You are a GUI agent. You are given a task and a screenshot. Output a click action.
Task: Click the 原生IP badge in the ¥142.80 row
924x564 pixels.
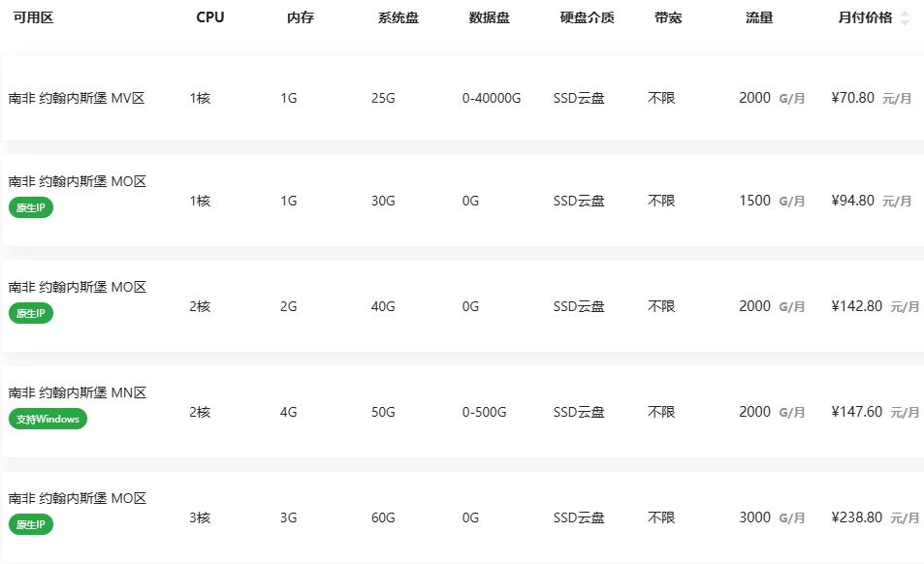tap(31, 313)
